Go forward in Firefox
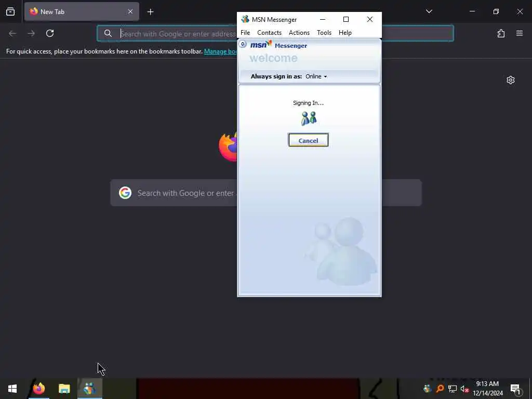 point(31,33)
